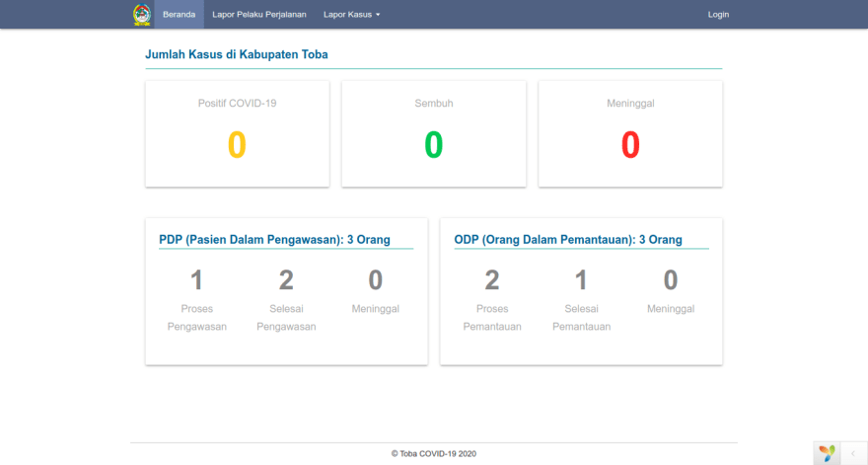Click the Proses Pemantauan count 2
This screenshot has height=465, width=868.
tap(492, 279)
